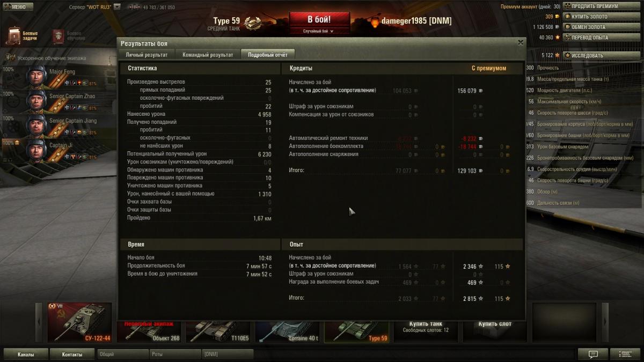Click the ИССЛЕДОВАТЬ research button
The height and width of the screenshot is (362, 644).
click(602, 55)
